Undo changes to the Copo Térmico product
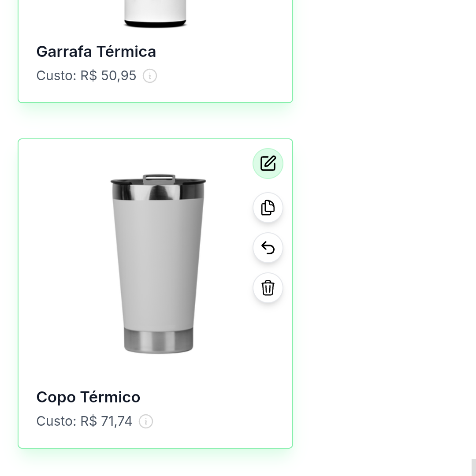The image size is (476, 476). 268,247
